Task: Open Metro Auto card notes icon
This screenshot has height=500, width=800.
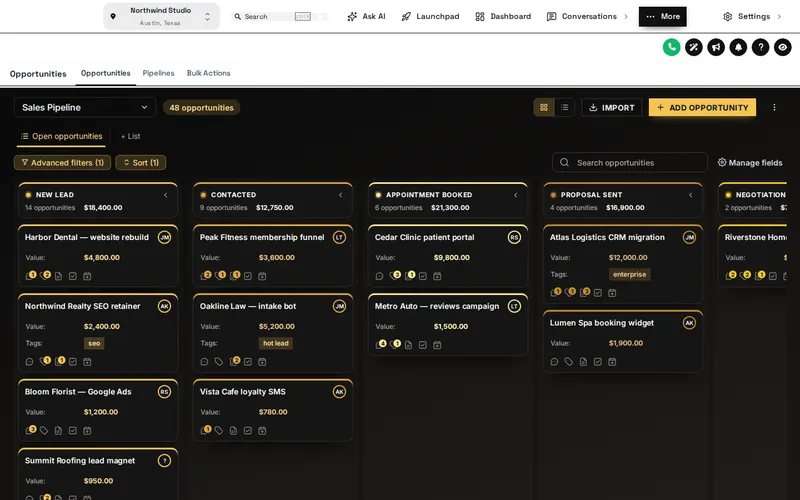Action: [408, 345]
